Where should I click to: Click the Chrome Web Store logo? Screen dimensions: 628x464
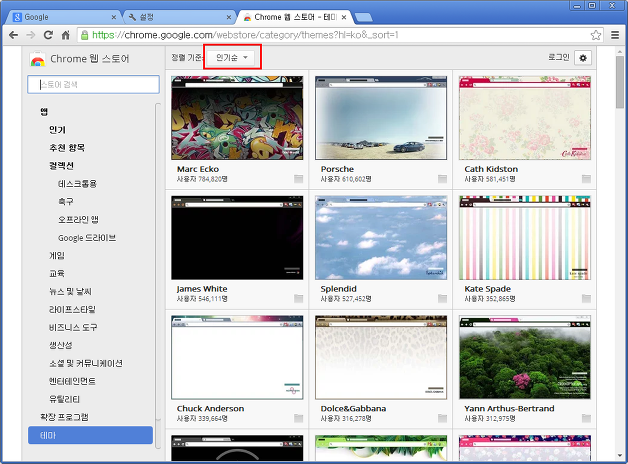click(x=37, y=59)
